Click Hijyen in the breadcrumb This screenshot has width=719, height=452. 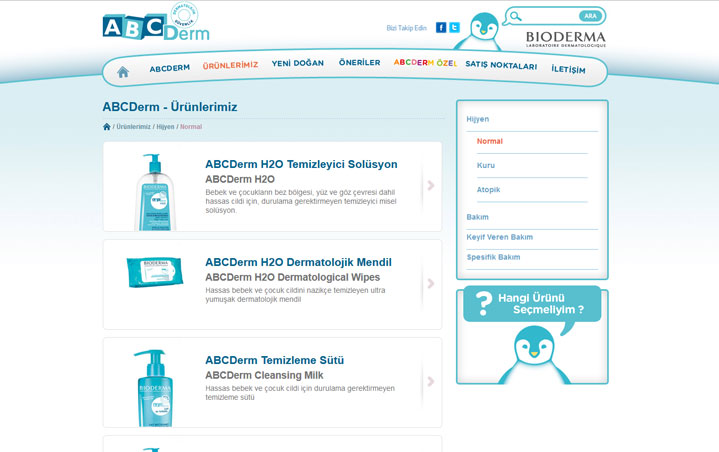click(165, 127)
